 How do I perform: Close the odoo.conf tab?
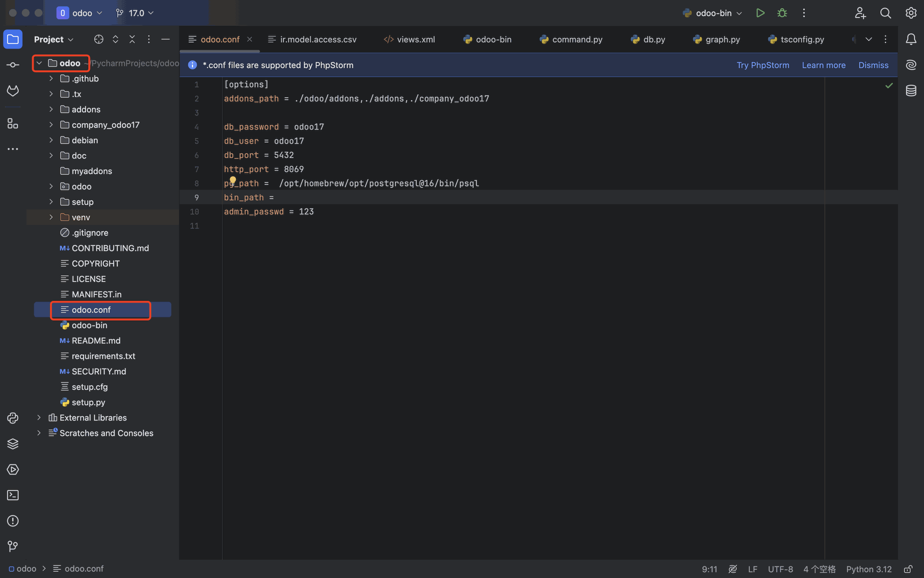pyautogui.click(x=249, y=39)
